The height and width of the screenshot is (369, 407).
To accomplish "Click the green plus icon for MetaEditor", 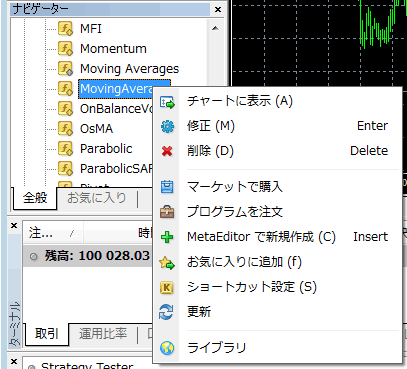I will point(167,237).
